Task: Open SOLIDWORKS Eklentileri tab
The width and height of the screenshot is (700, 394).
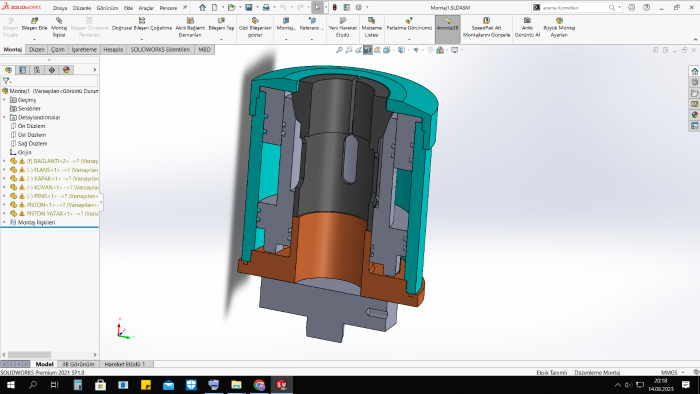Action: (x=160, y=50)
